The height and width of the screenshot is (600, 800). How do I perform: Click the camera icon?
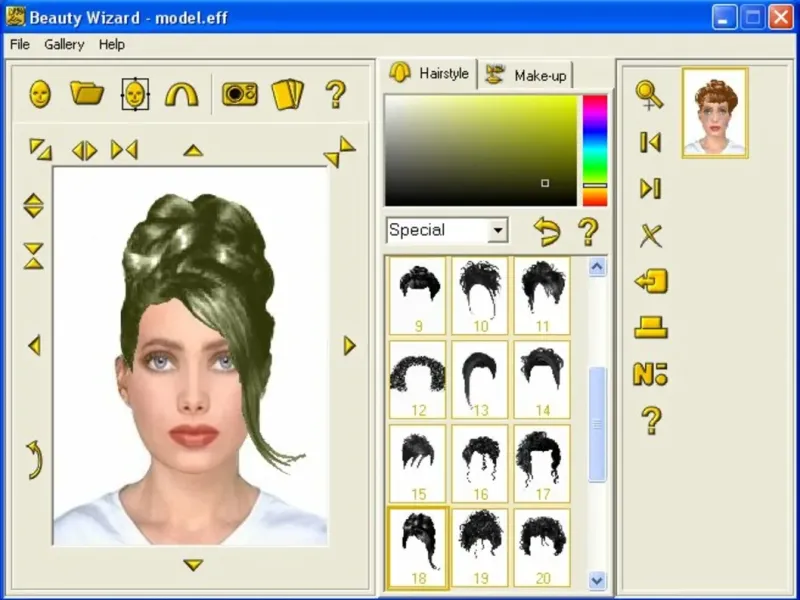click(x=240, y=94)
